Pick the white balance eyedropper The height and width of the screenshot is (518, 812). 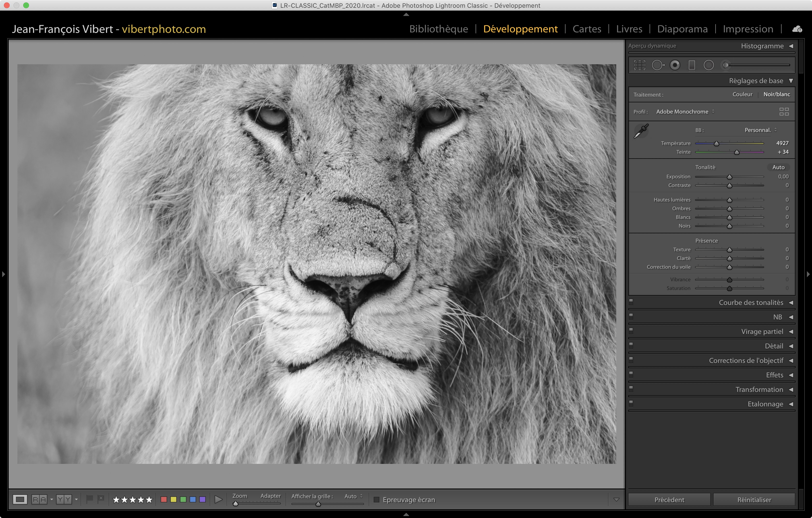(x=641, y=131)
